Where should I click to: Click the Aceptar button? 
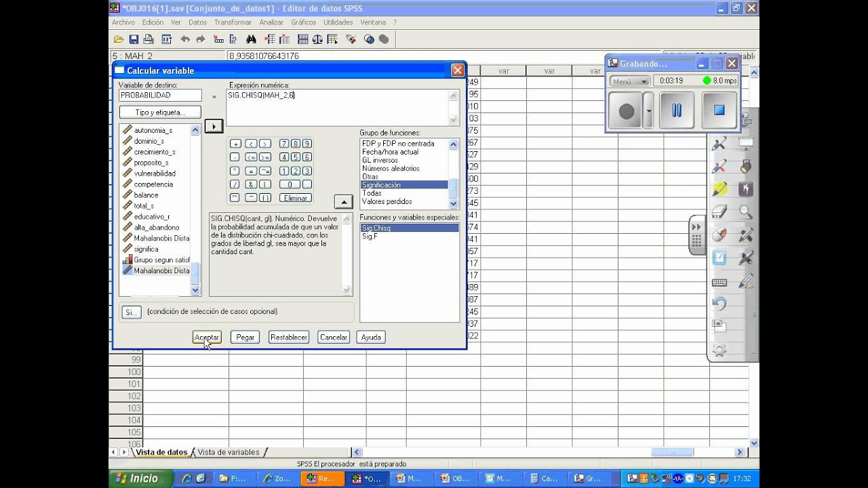point(207,337)
